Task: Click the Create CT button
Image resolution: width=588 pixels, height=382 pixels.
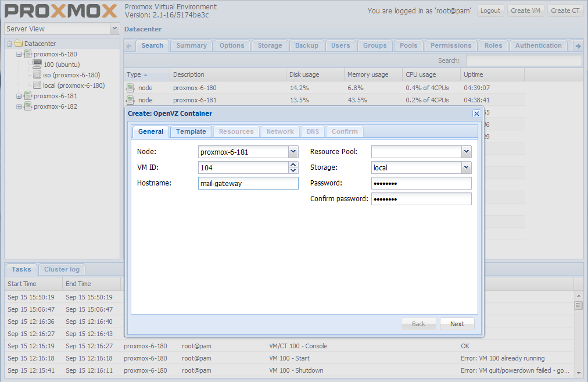Action: point(565,10)
